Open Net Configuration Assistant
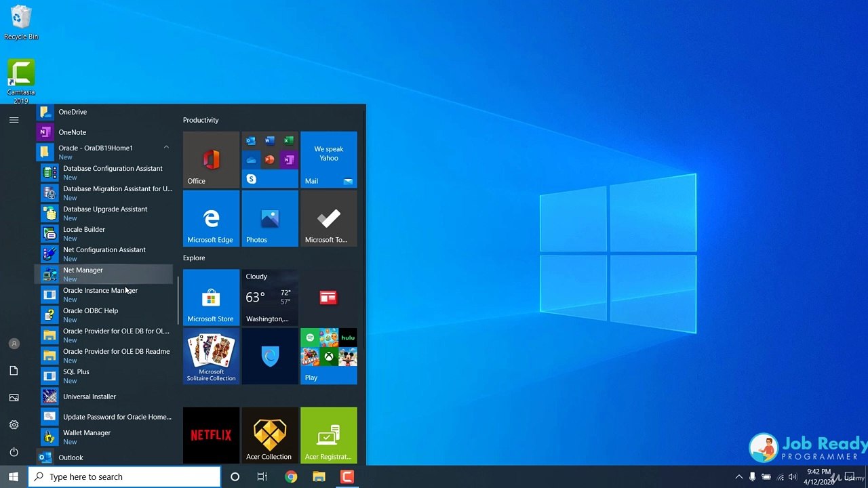Screen dimensions: 868x488 click(104, 254)
